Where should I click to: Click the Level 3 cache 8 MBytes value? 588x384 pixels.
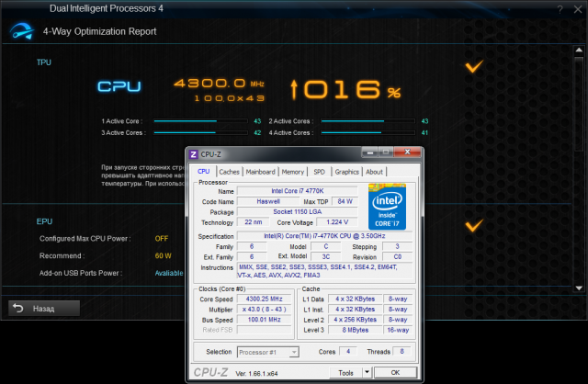click(x=356, y=330)
